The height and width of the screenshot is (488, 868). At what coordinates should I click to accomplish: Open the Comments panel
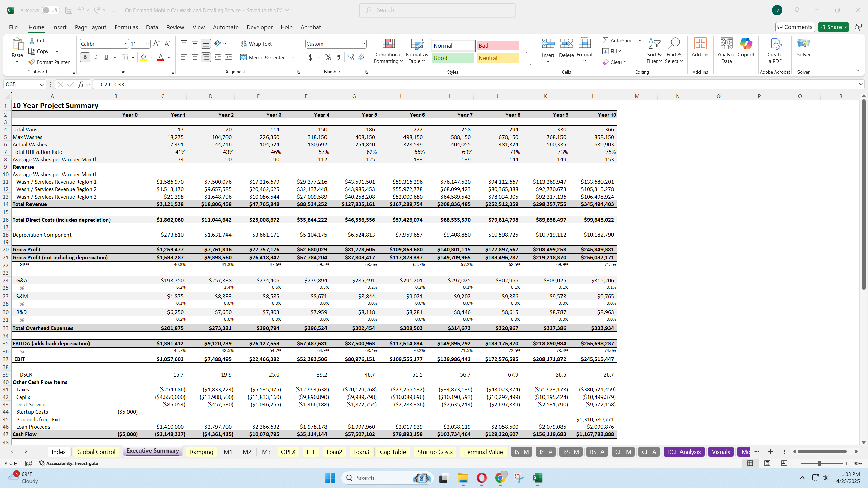pyautogui.click(x=795, y=27)
